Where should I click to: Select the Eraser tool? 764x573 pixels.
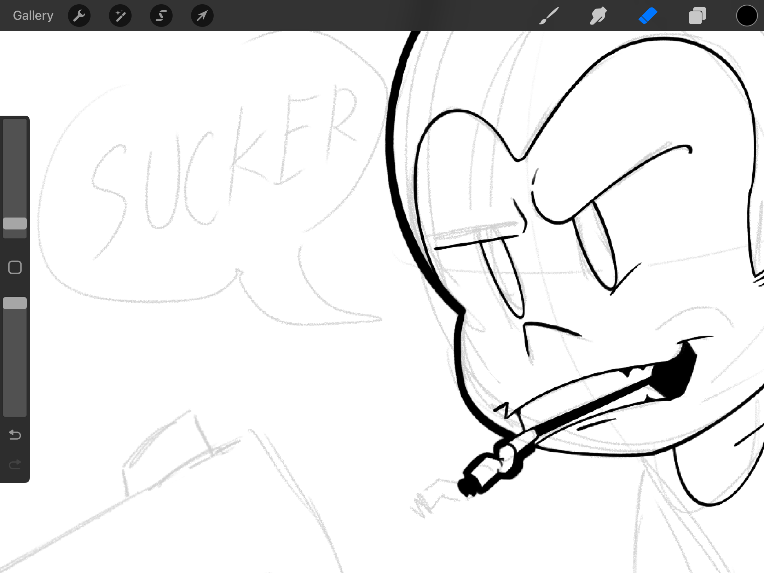coord(648,16)
